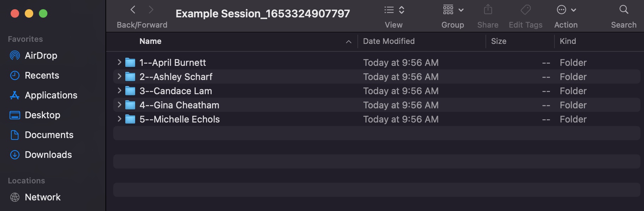Click the forward navigation arrow
The image size is (644, 211).
(x=151, y=10)
